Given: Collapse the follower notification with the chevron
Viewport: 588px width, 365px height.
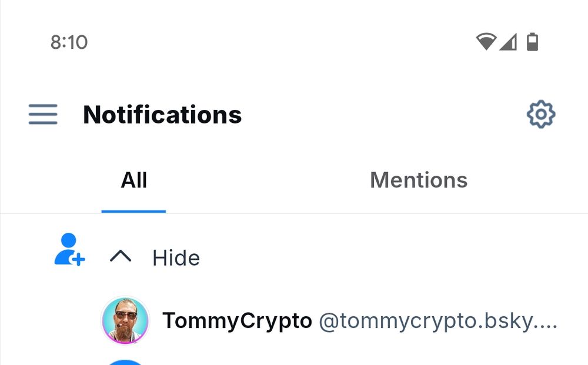Looking at the screenshot, I should click(x=121, y=257).
